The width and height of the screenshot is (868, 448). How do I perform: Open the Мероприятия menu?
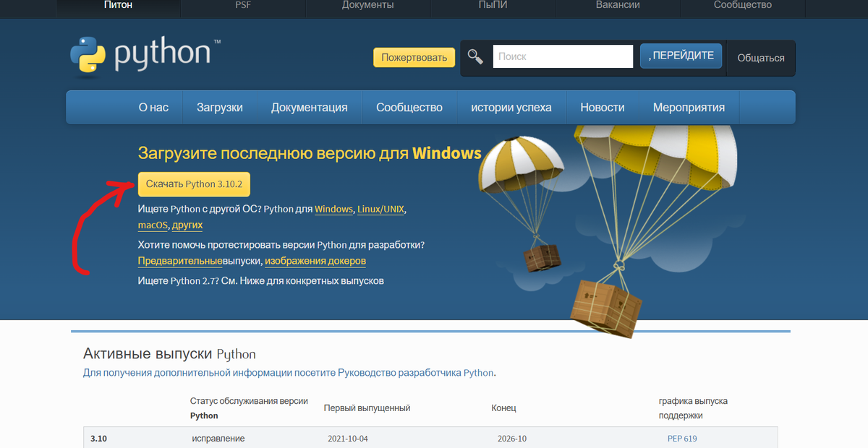(x=689, y=108)
